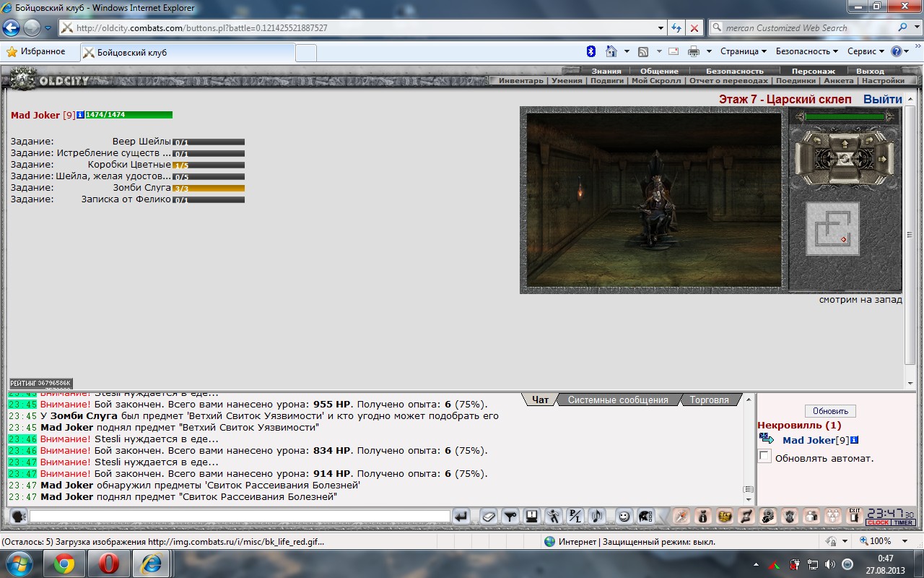Open Opera browser from the taskbar
Viewport: 924px width, 578px height.
pos(109,564)
